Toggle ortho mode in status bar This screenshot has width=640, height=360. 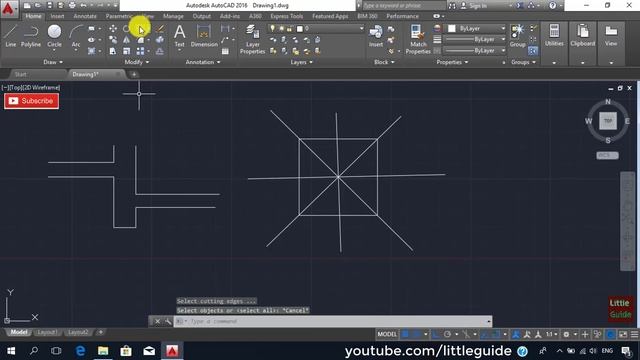[x=436, y=334]
